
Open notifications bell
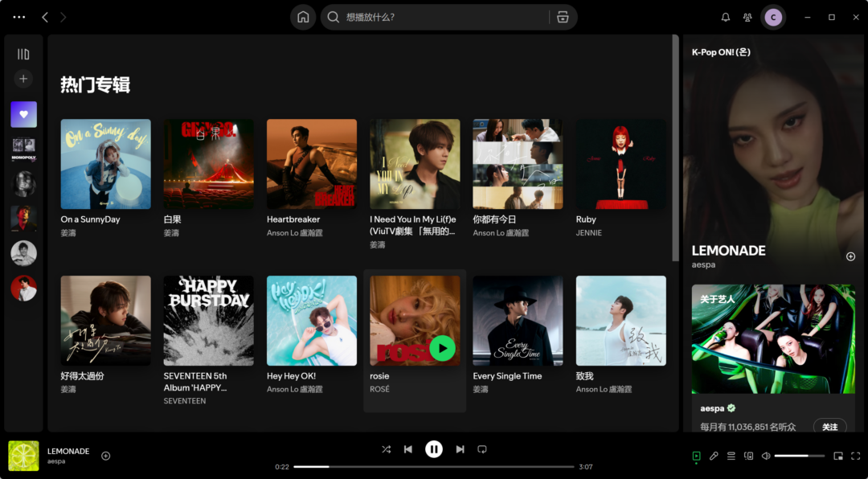726,17
